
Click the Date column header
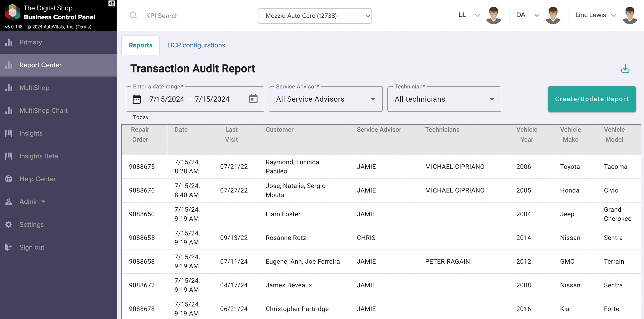click(181, 130)
